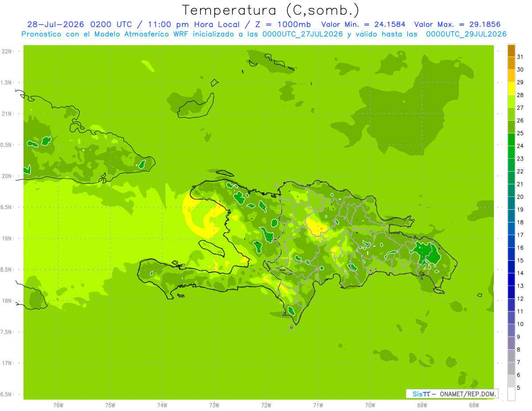Screen dimensions: 532x411
Task: Click the title "Temperatura (C,somb.)"
Action: click(x=271, y=10)
